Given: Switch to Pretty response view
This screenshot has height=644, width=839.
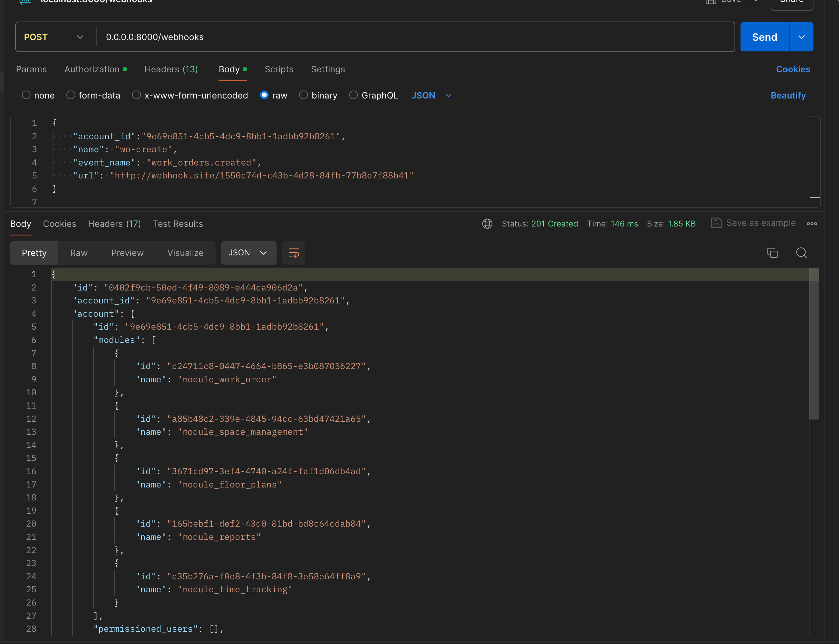Looking at the screenshot, I should [34, 253].
